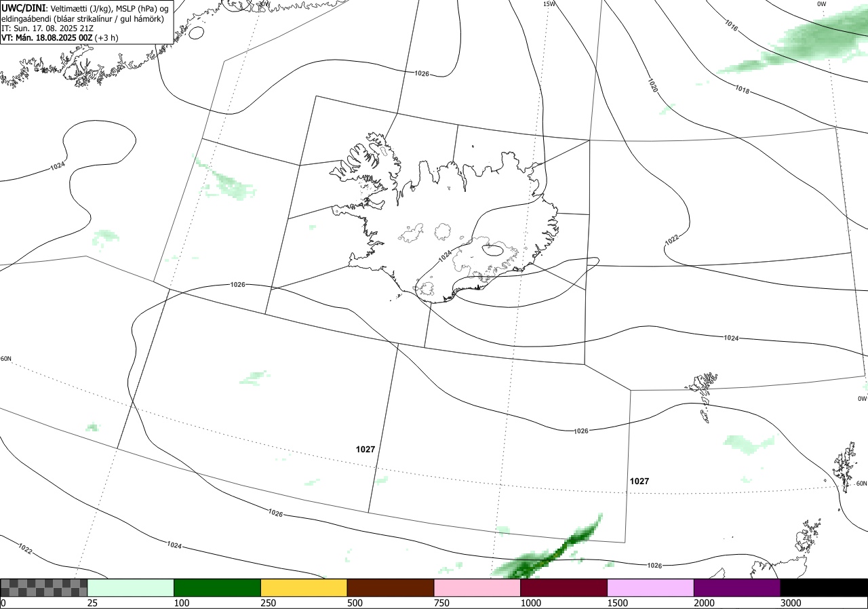This screenshot has height=609, width=868.
Task: Select the light mint 25–100 legend swatch
Action: pyautogui.click(x=131, y=587)
